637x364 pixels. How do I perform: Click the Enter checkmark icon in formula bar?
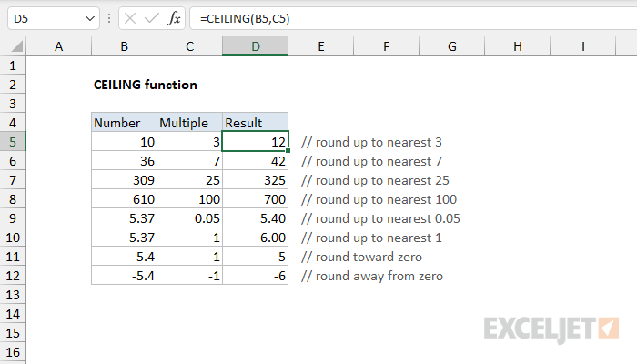[x=152, y=19]
